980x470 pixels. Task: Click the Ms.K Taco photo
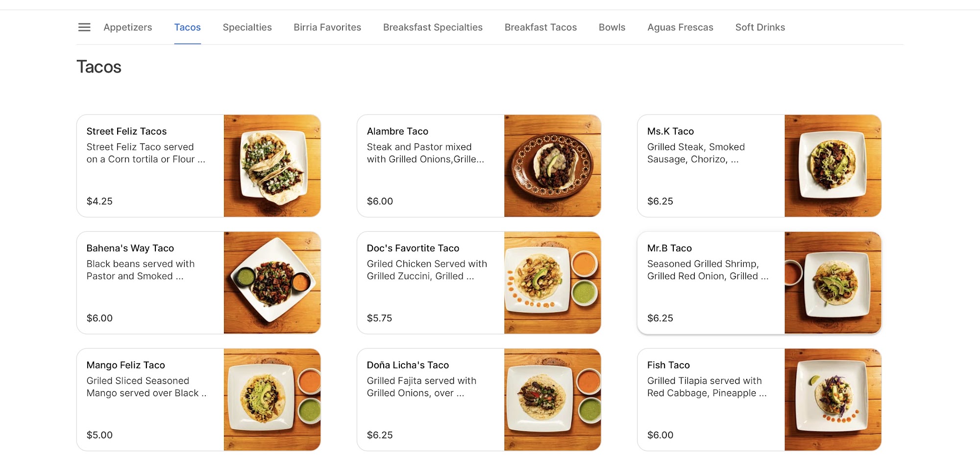pos(833,166)
